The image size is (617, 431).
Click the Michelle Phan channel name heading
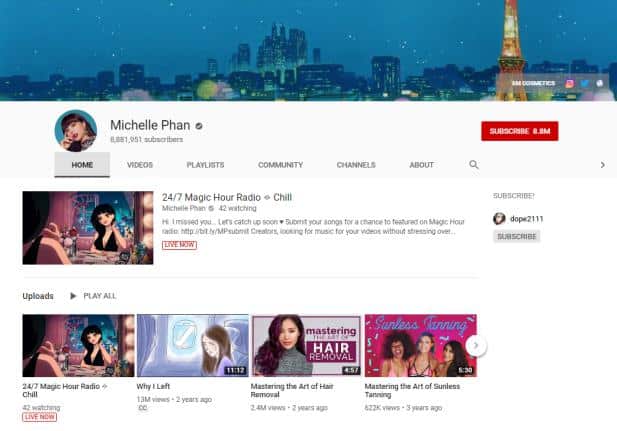point(150,125)
